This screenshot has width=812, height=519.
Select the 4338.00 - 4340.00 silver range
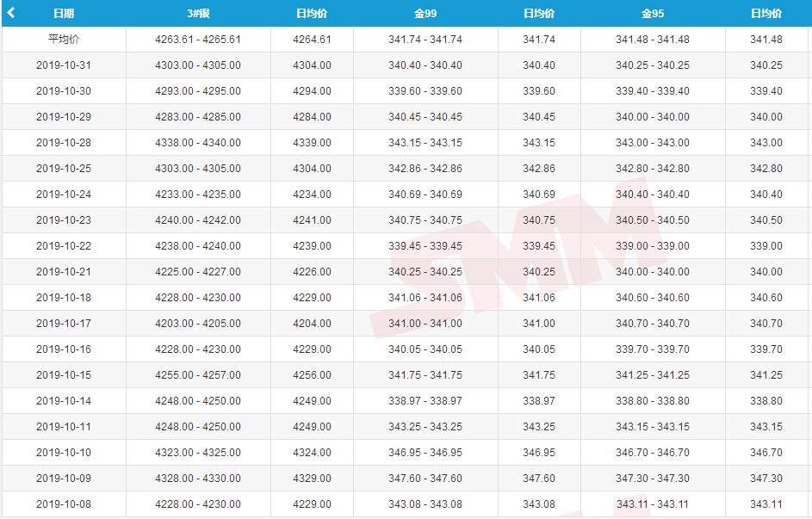point(198,143)
